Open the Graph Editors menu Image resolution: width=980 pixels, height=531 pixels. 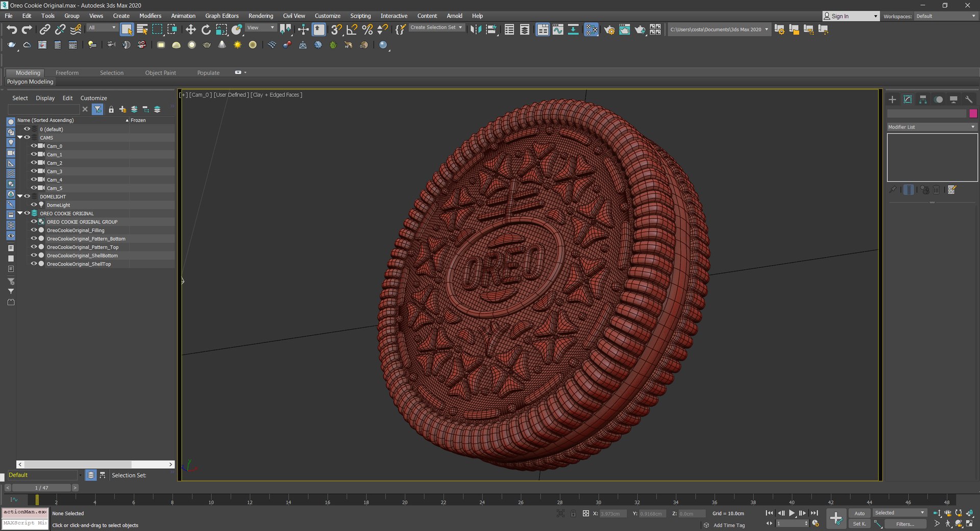click(222, 16)
